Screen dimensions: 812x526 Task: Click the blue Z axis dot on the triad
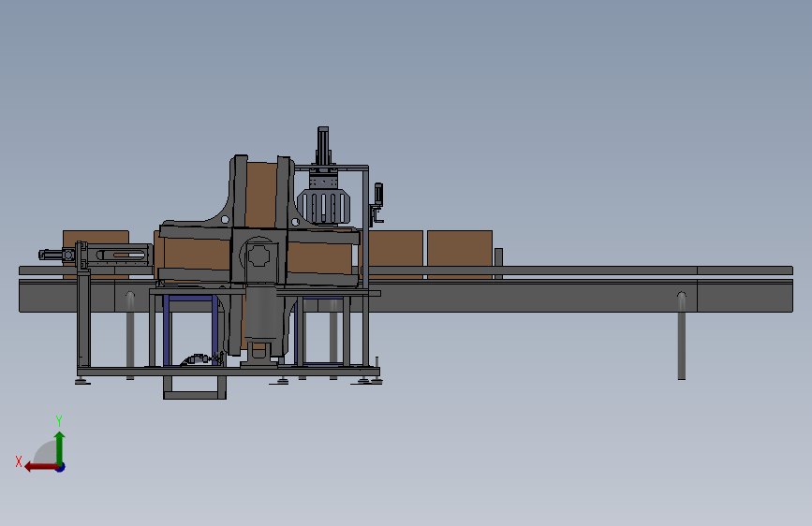tap(61, 467)
